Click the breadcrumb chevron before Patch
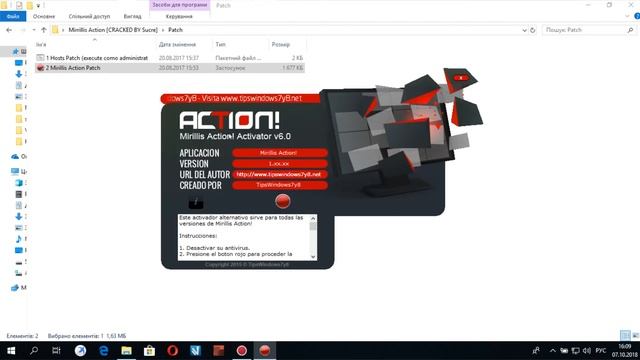Viewport: 640px width, 360px height. (x=163, y=30)
